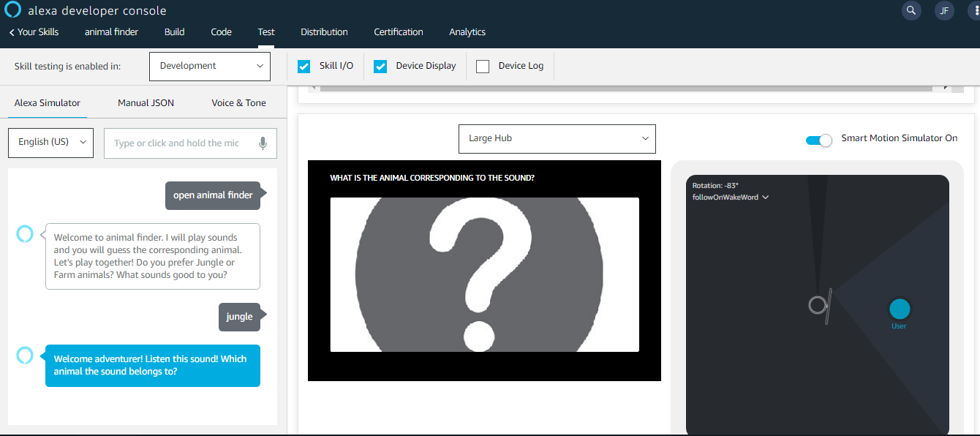Uncheck the Device Display checkbox
980x436 pixels.
380,67
